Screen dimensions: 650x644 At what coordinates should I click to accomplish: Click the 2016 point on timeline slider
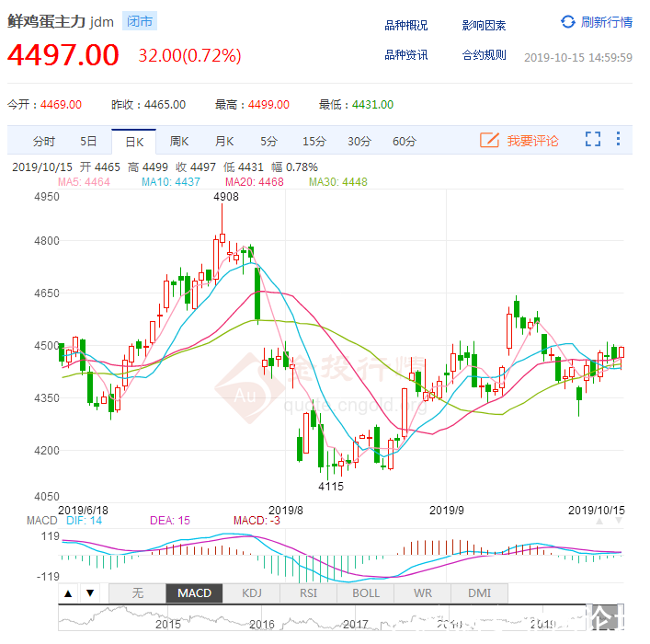tap(262, 624)
